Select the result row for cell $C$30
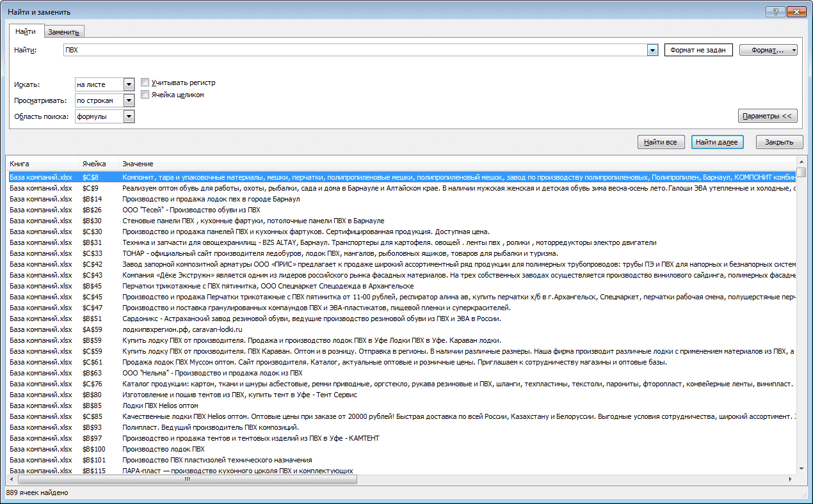This screenshot has height=504, width=813. coord(402,232)
